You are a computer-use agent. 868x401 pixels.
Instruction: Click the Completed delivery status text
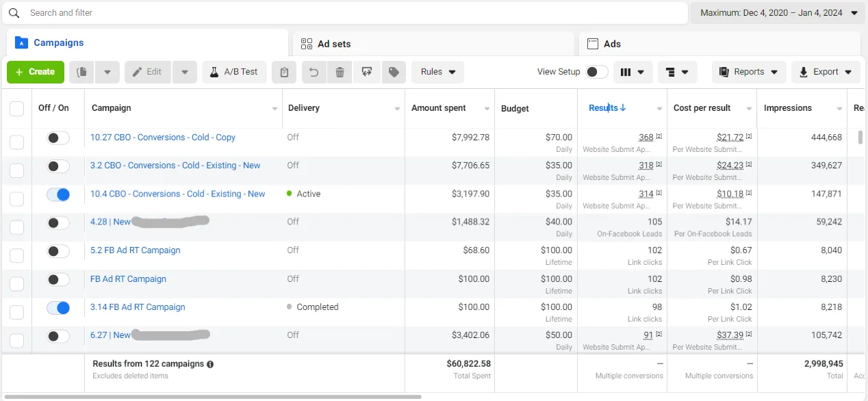pyautogui.click(x=318, y=307)
